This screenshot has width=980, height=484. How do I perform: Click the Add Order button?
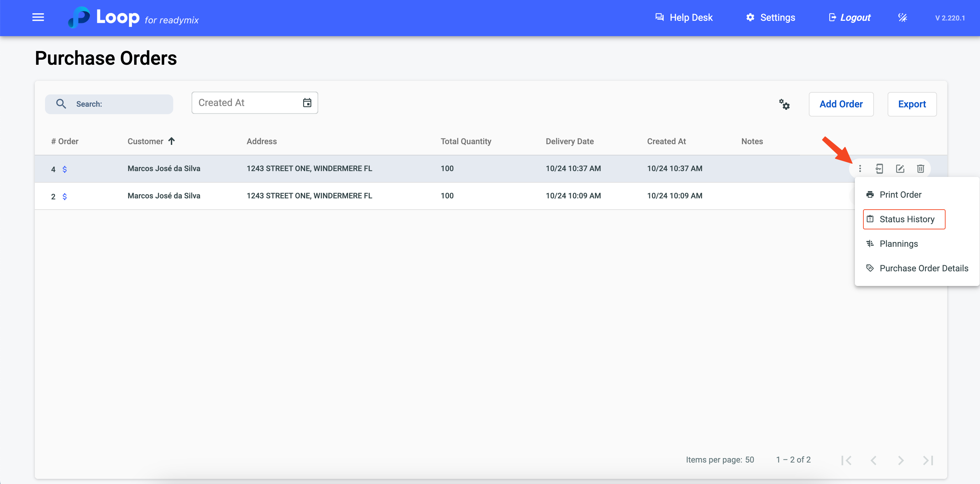click(841, 104)
